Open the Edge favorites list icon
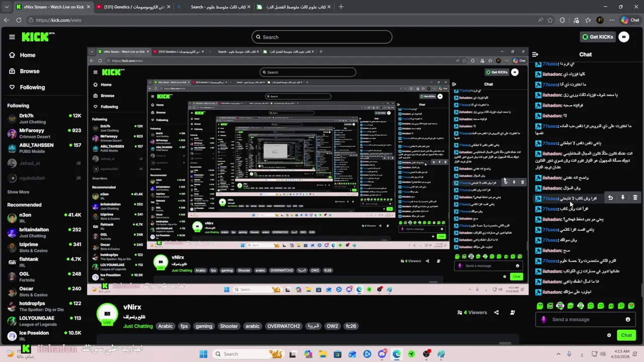Viewport: 644px width, 362px height. tap(588, 20)
